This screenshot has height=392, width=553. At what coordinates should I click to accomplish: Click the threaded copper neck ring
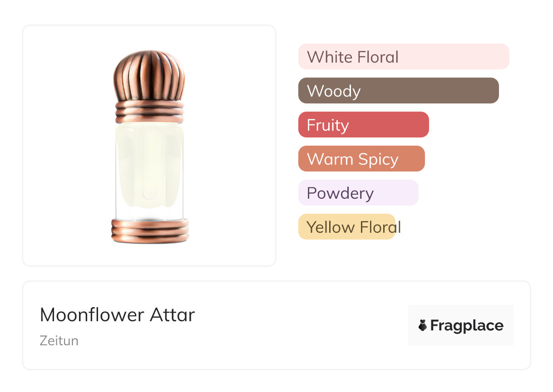pos(149,112)
